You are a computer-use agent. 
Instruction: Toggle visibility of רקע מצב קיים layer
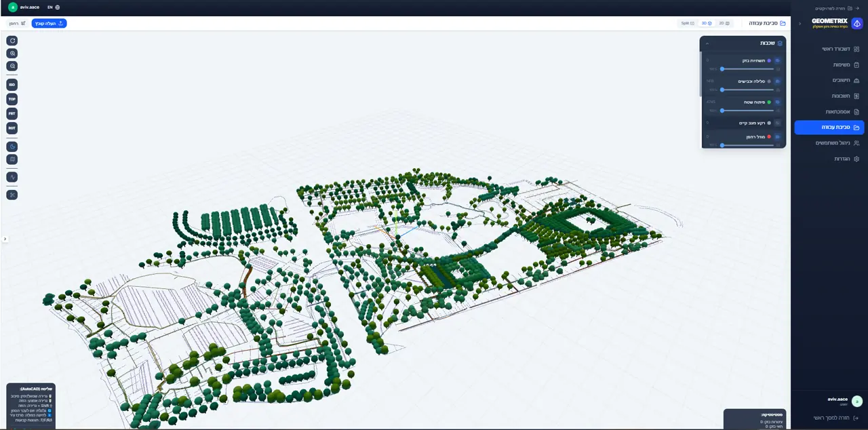pyautogui.click(x=778, y=123)
